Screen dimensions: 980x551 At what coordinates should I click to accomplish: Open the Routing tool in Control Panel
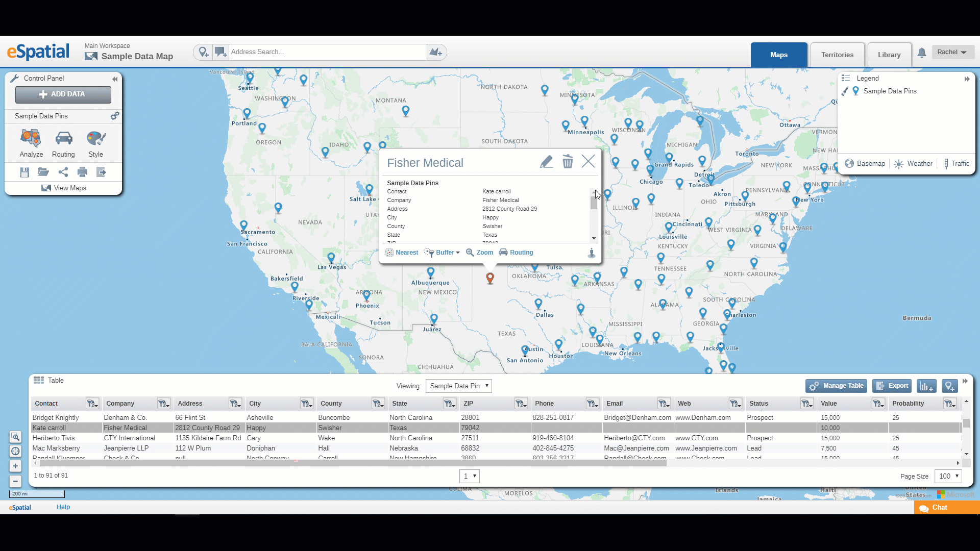tap(63, 143)
